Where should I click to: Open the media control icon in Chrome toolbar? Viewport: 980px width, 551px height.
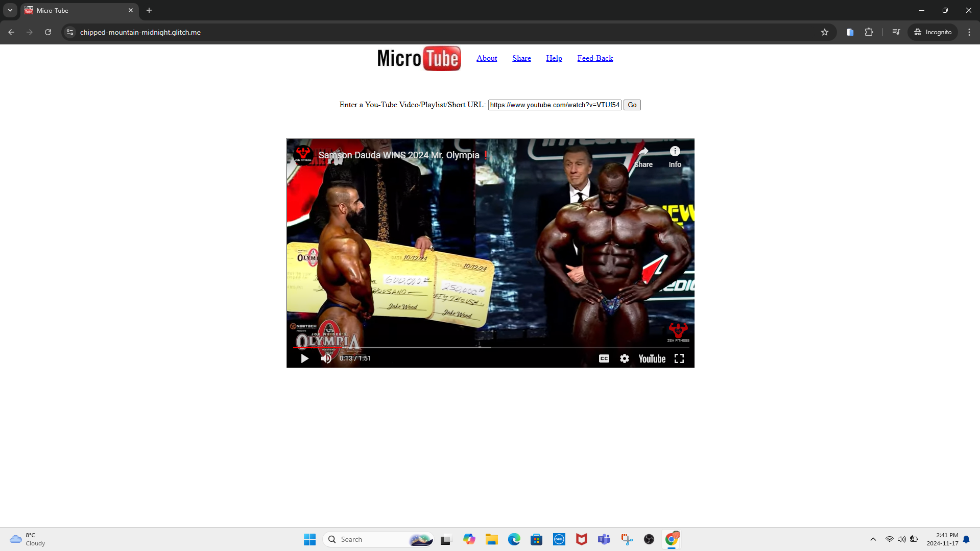[x=896, y=32]
